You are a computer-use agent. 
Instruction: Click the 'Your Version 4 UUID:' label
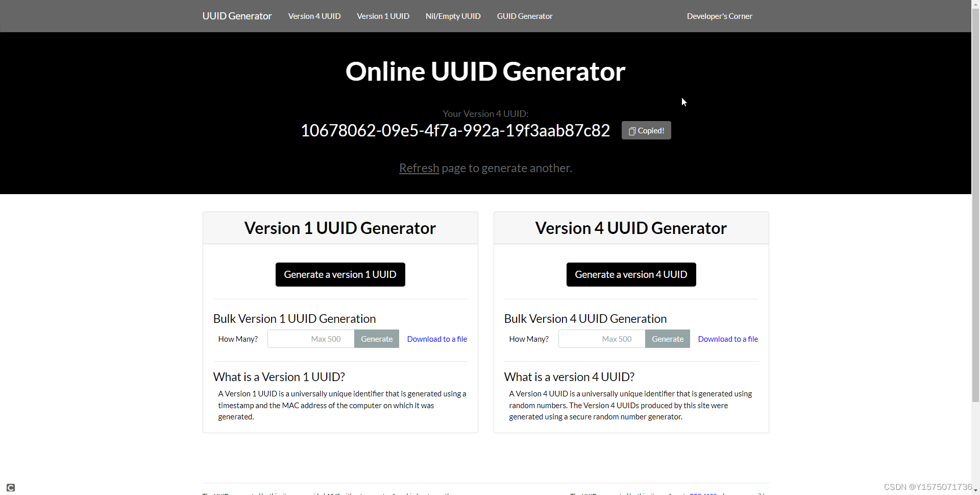[485, 114]
